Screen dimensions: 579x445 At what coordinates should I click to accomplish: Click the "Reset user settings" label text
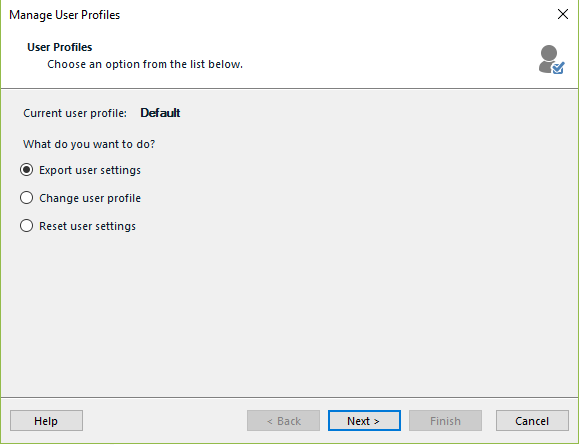(88, 226)
